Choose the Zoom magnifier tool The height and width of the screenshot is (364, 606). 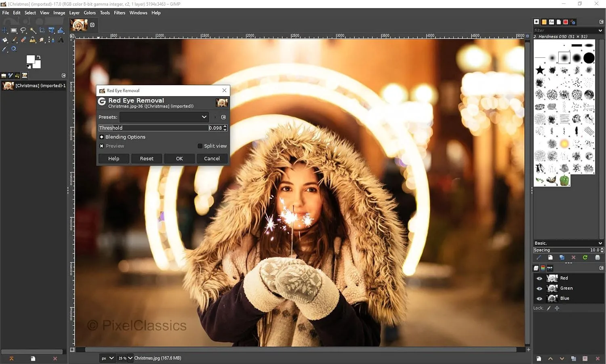14,49
